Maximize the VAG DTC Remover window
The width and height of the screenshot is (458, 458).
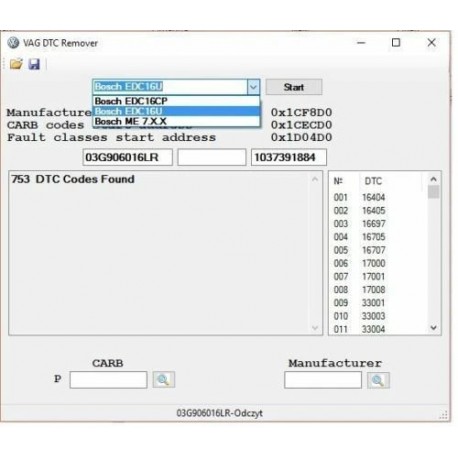(x=396, y=43)
